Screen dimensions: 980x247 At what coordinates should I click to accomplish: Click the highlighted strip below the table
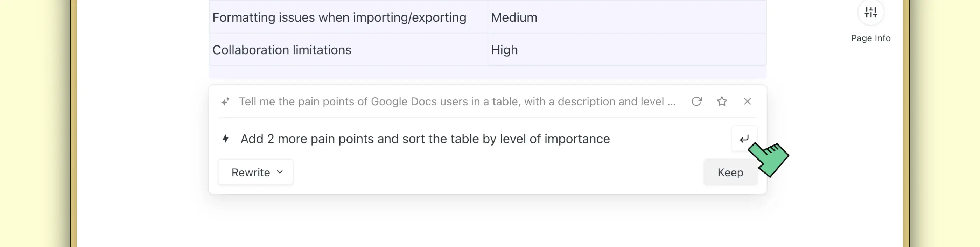point(487,72)
